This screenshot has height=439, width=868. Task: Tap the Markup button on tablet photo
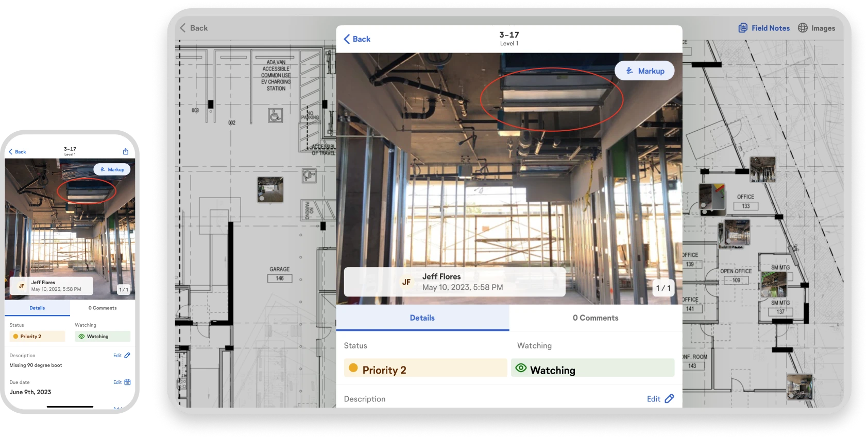[644, 71]
